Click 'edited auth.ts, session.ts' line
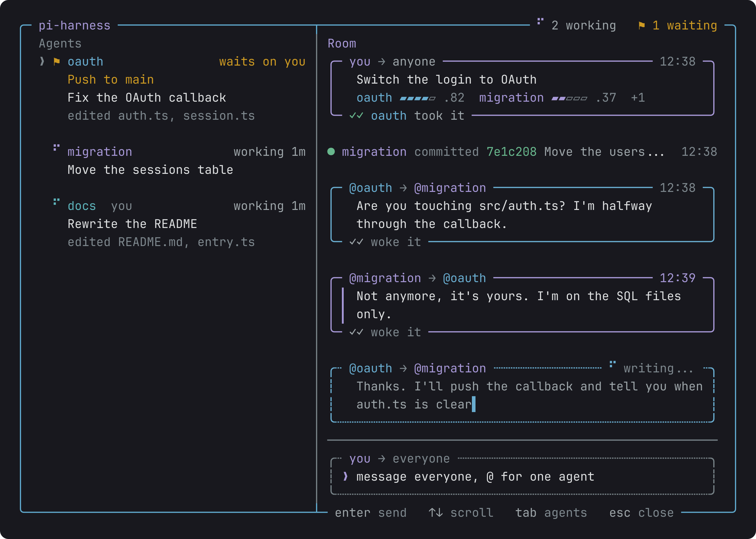The image size is (756, 539). tap(161, 115)
